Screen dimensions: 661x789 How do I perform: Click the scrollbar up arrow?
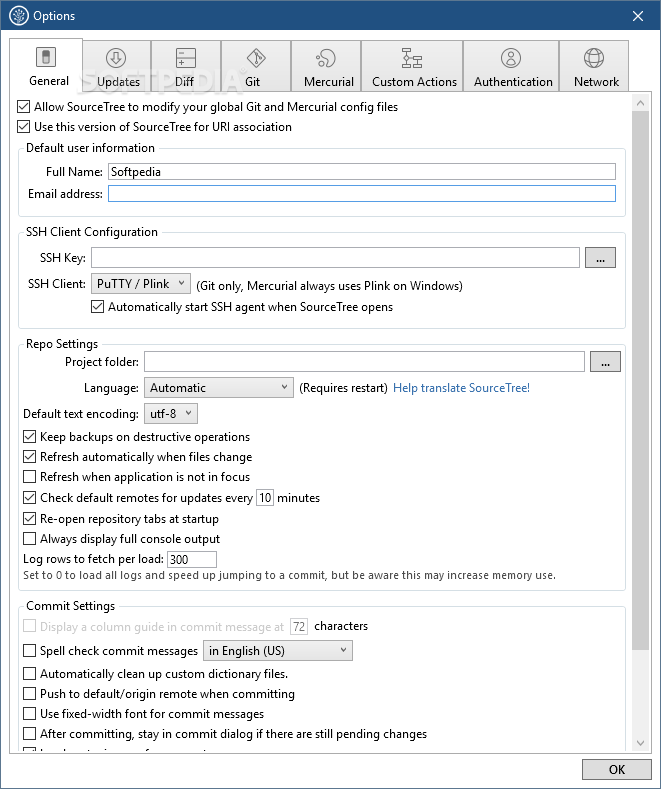[640, 103]
